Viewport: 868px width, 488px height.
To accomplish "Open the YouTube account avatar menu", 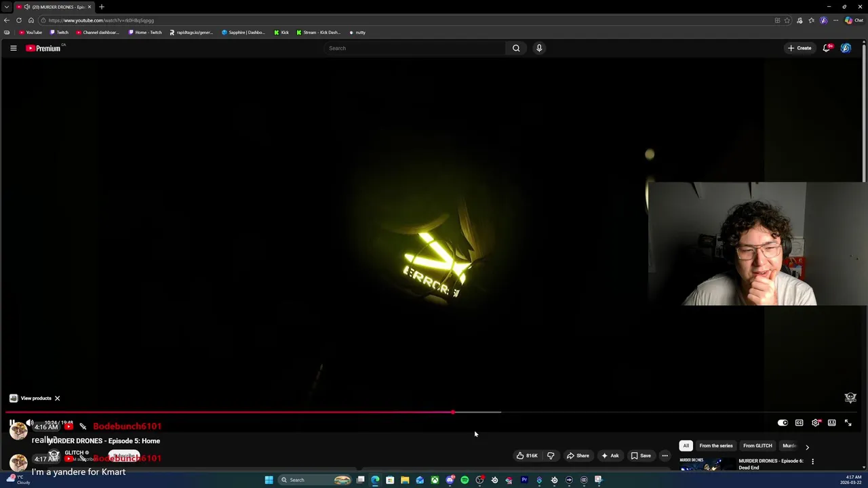I will coord(846,48).
